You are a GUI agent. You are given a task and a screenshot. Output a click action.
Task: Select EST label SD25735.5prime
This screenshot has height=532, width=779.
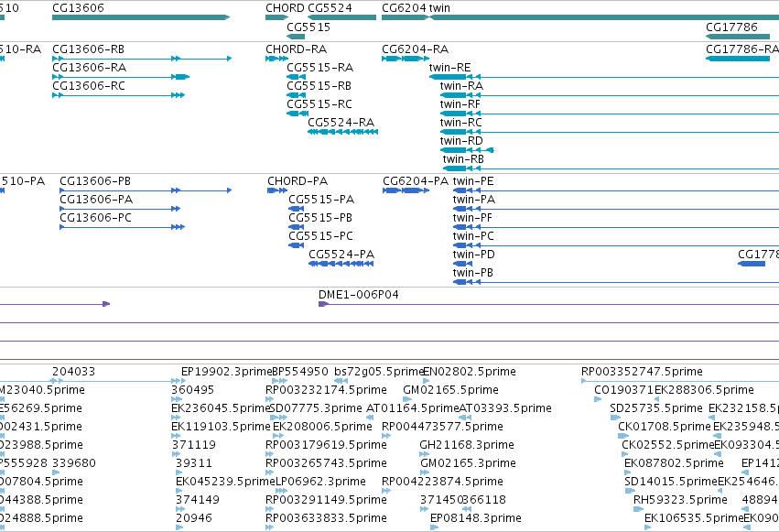pos(656,408)
